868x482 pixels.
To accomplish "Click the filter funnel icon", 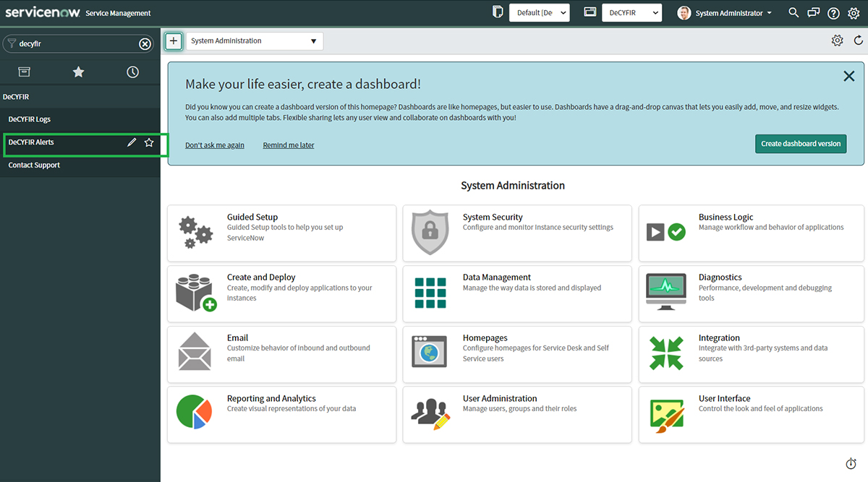I will tap(12, 43).
